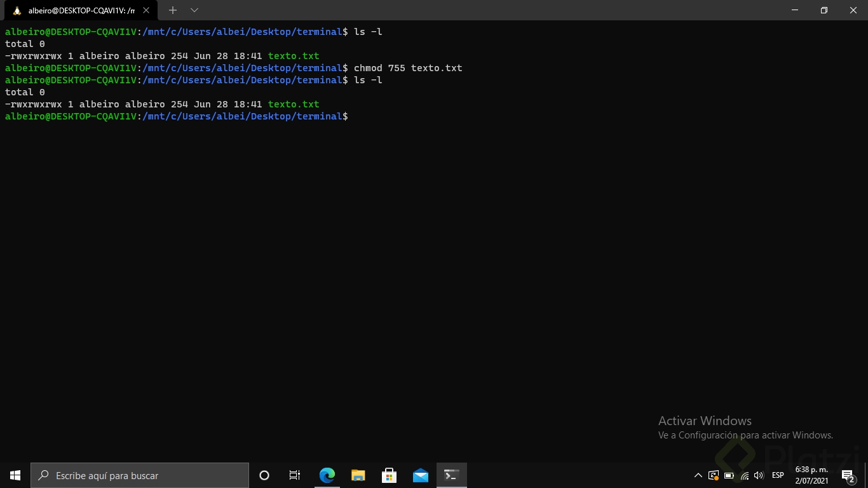Viewport: 868px width, 488px height.
Task: Restore down the terminal window
Action: [x=824, y=10]
